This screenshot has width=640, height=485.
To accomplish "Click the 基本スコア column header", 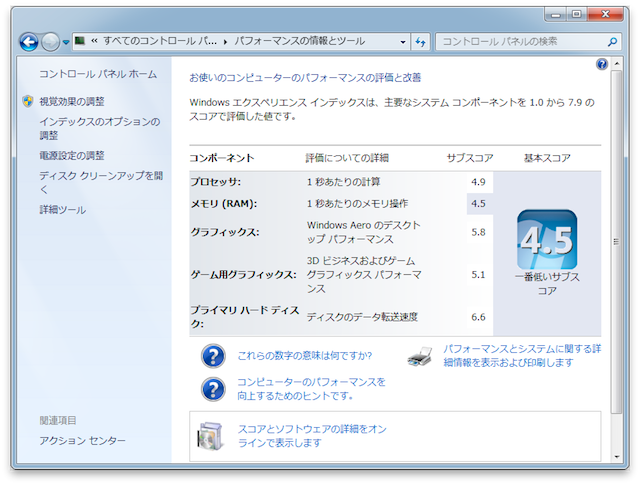I will pyautogui.click(x=547, y=158).
